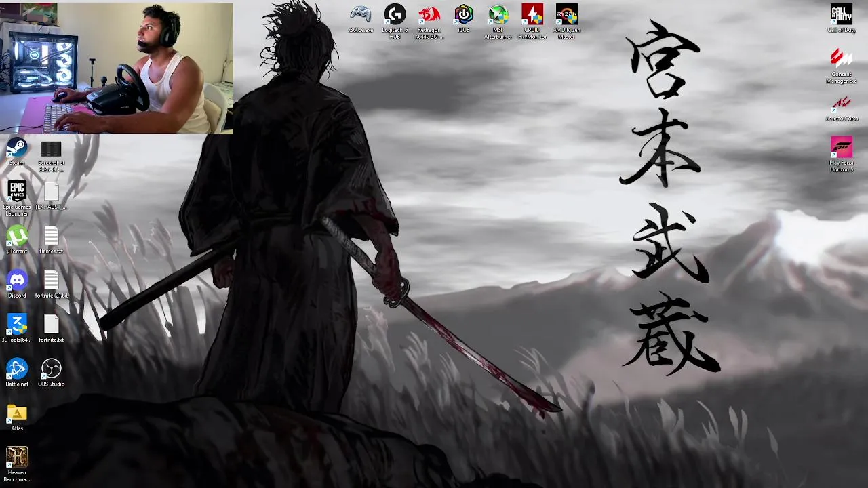Click the webcam overlay in the corner
868x488 pixels.
tap(117, 68)
